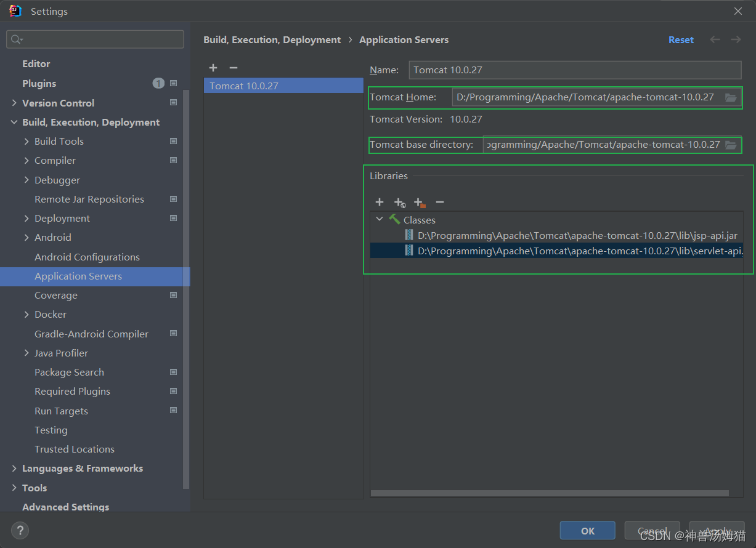Screen dimensions: 756x548
Task: Open Android Configurations settings
Action: point(87,257)
